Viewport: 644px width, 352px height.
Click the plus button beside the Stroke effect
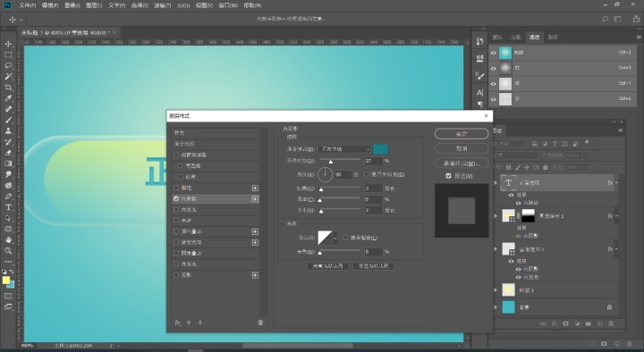click(x=255, y=188)
